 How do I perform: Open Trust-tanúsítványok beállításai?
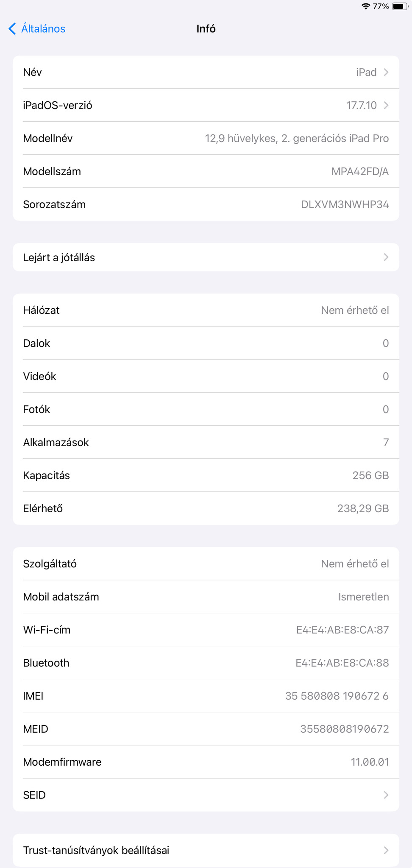[x=206, y=850]
